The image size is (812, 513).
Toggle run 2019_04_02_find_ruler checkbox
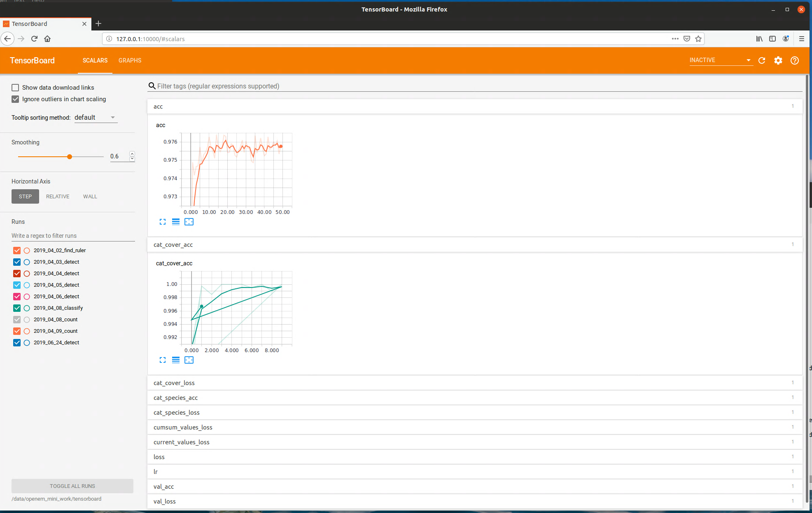coord(17,251)
